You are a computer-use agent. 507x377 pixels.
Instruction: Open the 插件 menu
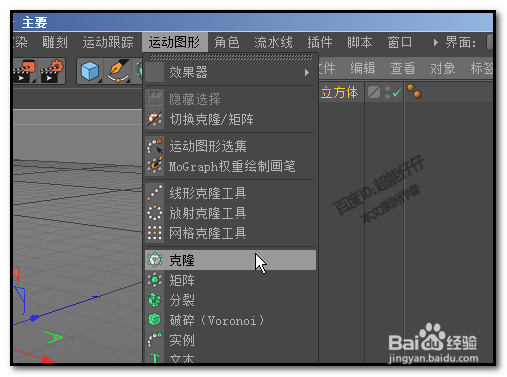pos(320,42)
